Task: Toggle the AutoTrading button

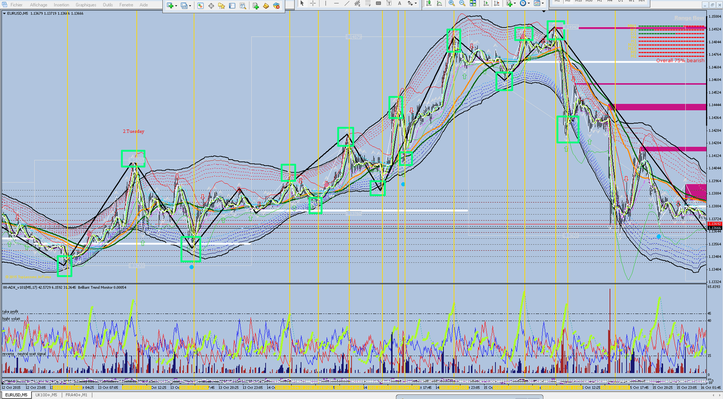Action: (x=276, y=6)
